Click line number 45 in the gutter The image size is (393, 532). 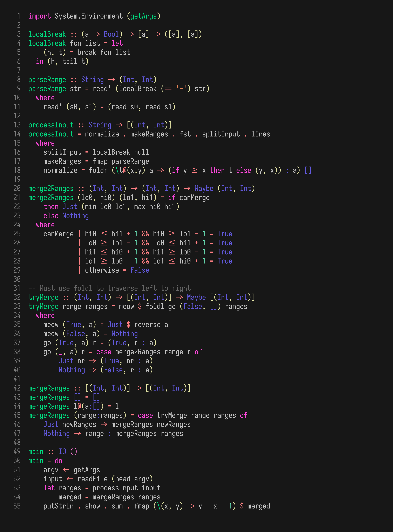pyautogui.click(x=17, y=415)
